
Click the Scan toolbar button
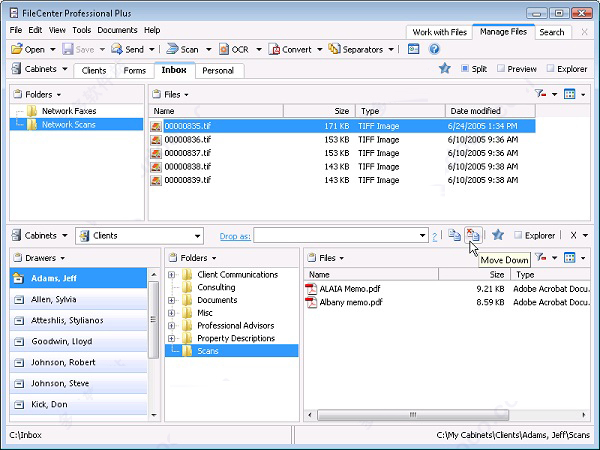(x=182, y=49)
